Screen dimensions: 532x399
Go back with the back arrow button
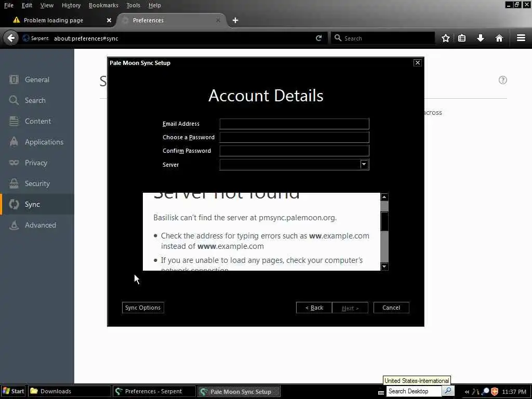pos(11,38)
